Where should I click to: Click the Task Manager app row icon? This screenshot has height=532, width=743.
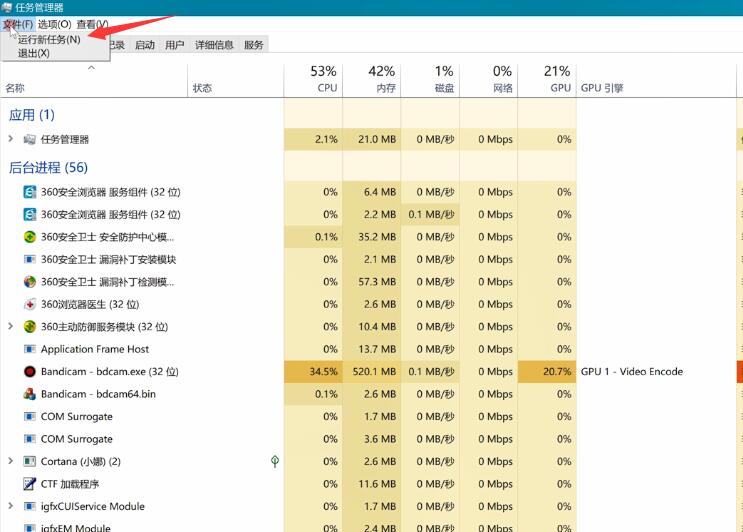pos(29,139)
